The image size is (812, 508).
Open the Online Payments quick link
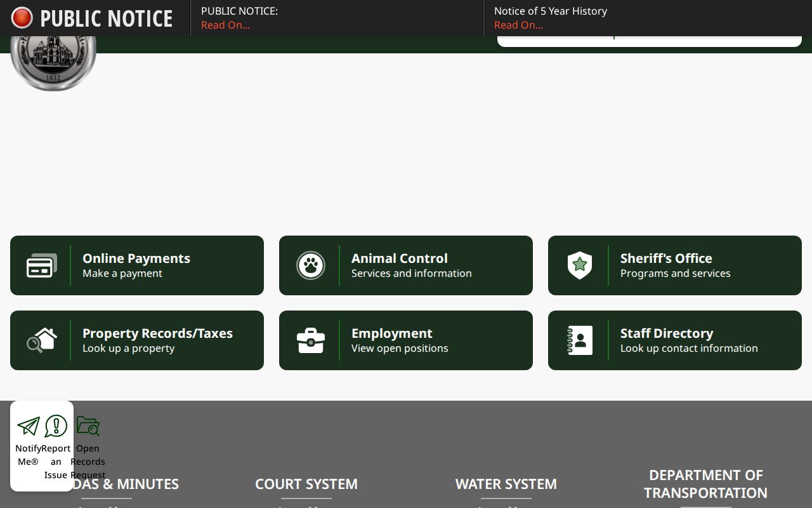coord(137,265)
